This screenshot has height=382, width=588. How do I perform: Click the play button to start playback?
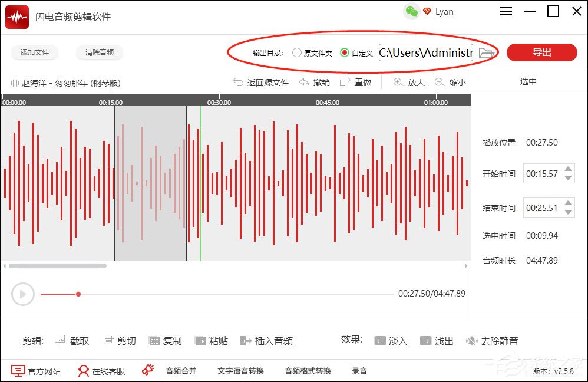(22, 293)
